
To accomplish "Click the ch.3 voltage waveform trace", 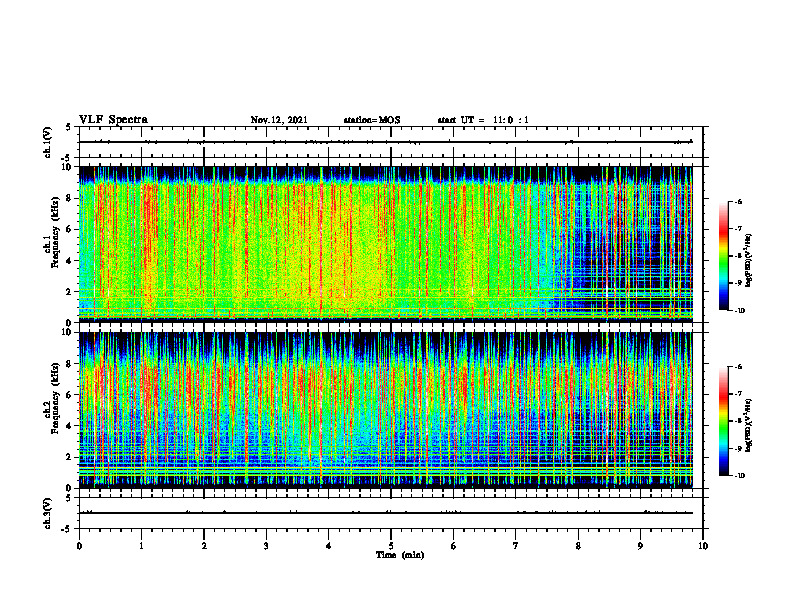I will click(386, 513).
